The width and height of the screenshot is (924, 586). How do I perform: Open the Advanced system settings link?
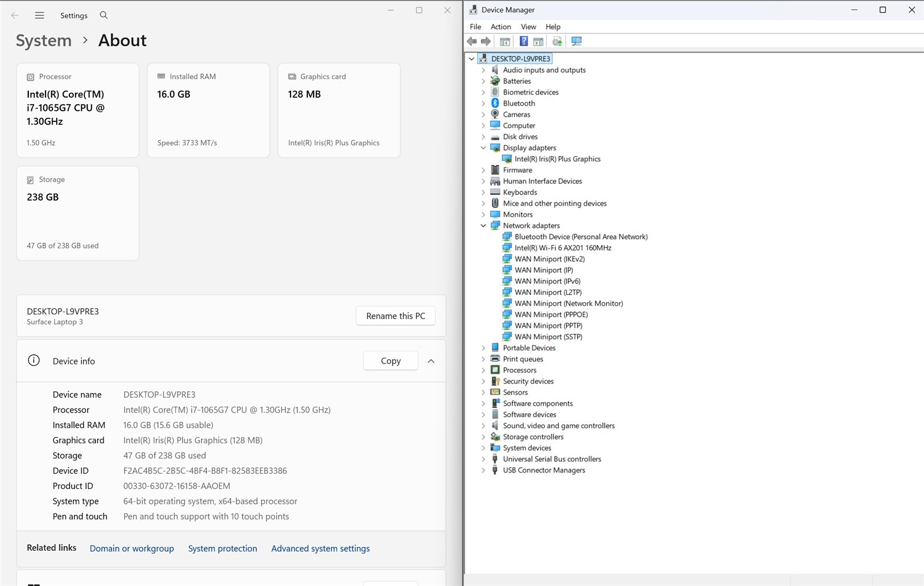click(x=321, y=548)
